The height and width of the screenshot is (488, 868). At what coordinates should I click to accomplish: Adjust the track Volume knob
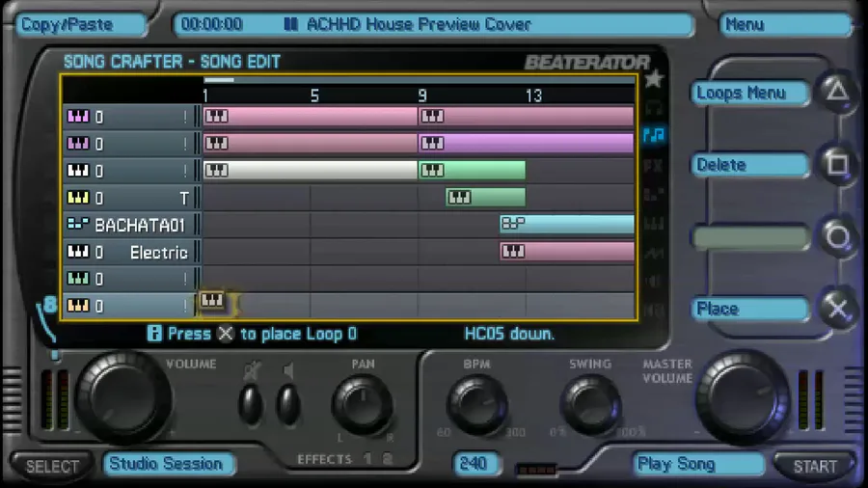[122, 395]
